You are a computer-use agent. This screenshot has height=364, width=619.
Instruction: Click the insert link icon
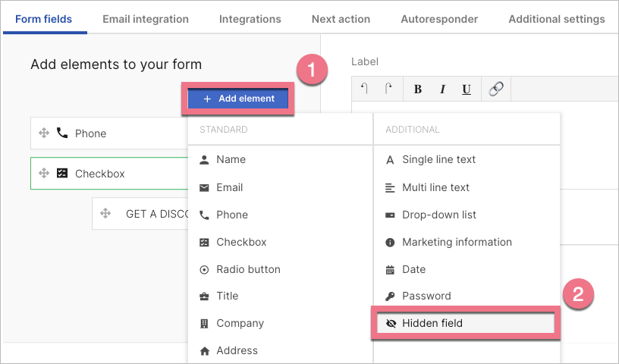point(496,89)
